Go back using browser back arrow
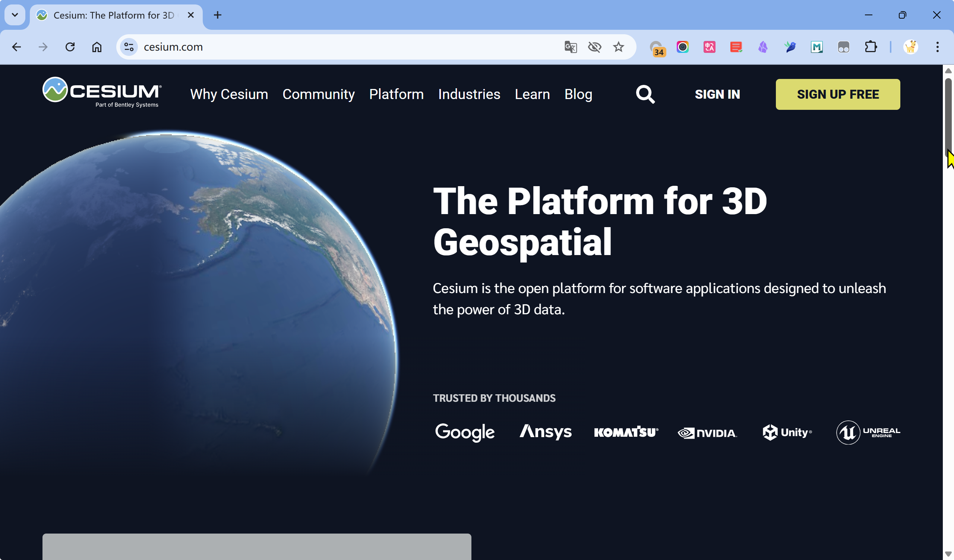The image size is (954, 560). click(16, 47)
